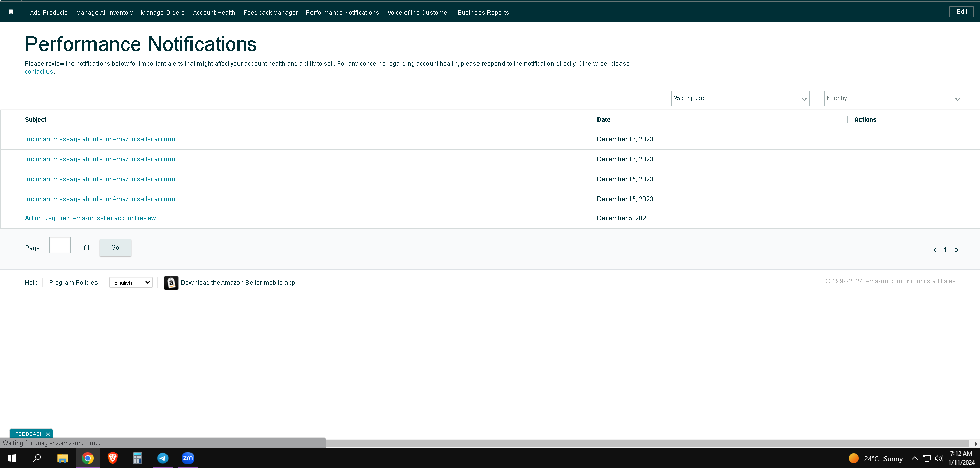Open network status tray icon
The width and height of the screenshot is (980, 468).
tap(926, 458)
